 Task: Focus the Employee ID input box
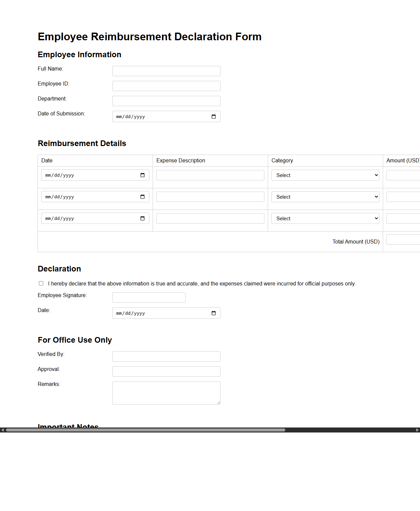pyautogui.click(x=166, y=86)
